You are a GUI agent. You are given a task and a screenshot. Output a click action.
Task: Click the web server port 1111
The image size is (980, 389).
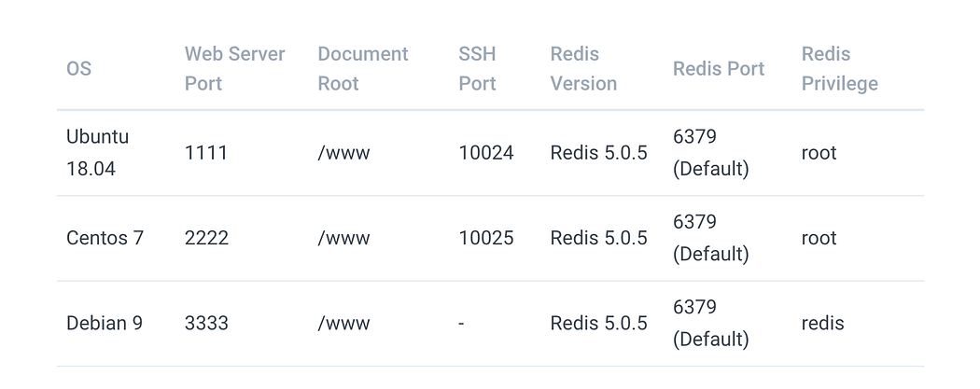tap(205, 153)
